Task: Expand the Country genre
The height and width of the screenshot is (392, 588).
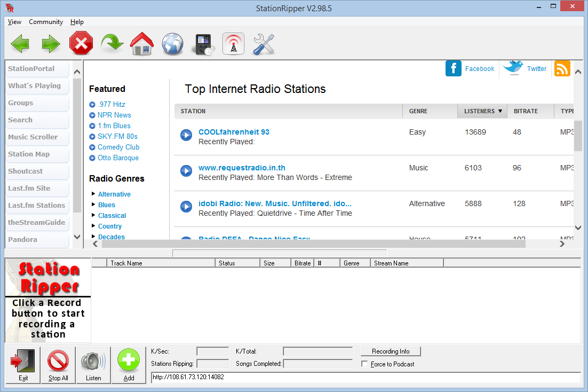Action: pyautogui.click(x=93, y=226)
